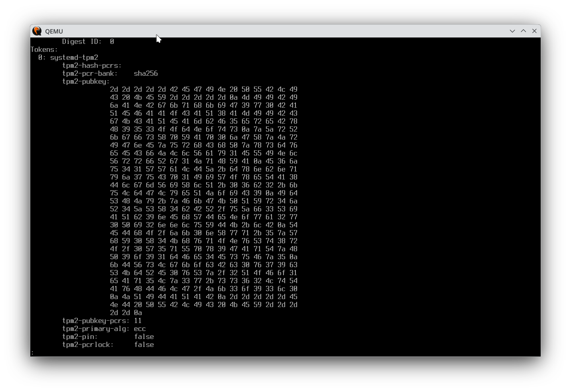The width and height of the screenshot is (571, 392).
Task: Click the QEMU window title text
Action: (x=54, y=32)
